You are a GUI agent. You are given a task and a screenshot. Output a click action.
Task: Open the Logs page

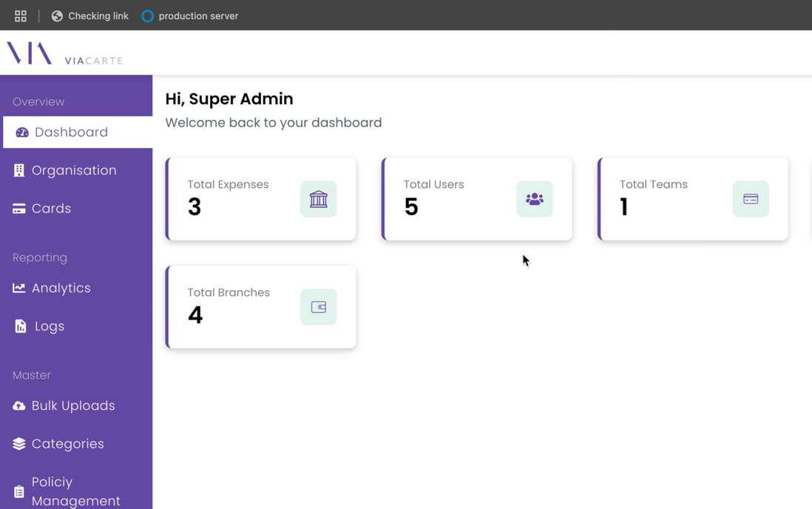coord(50,326)
